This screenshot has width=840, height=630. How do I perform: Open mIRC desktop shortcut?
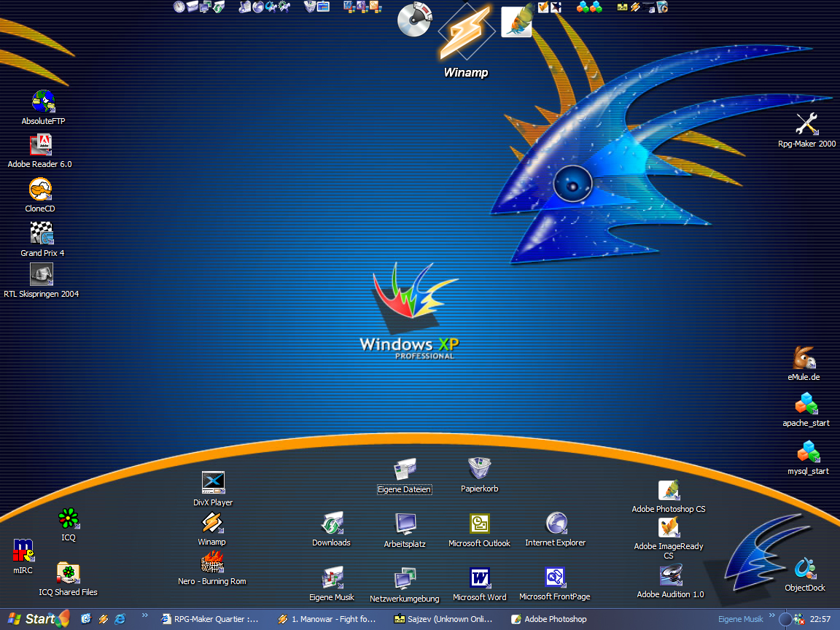[x=23, y=551]
